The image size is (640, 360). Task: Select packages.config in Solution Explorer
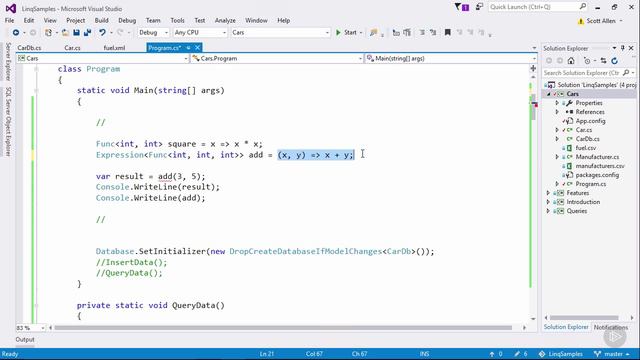597,175
